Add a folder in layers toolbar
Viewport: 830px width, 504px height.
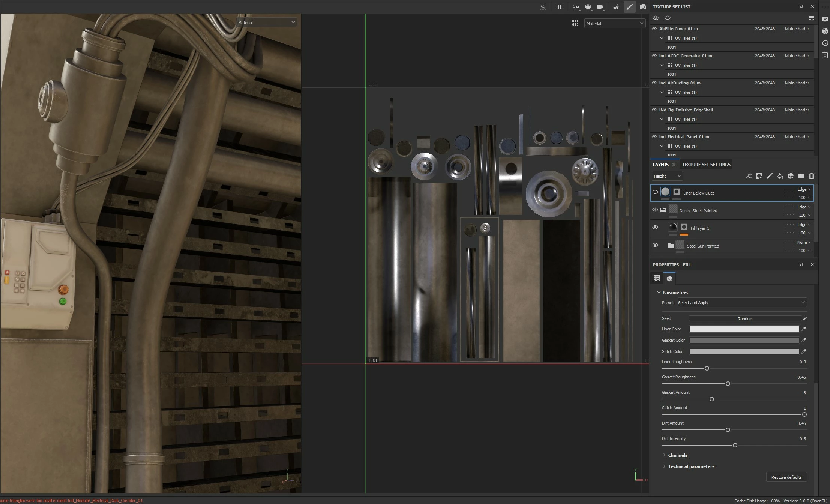[x=801, y=176]
